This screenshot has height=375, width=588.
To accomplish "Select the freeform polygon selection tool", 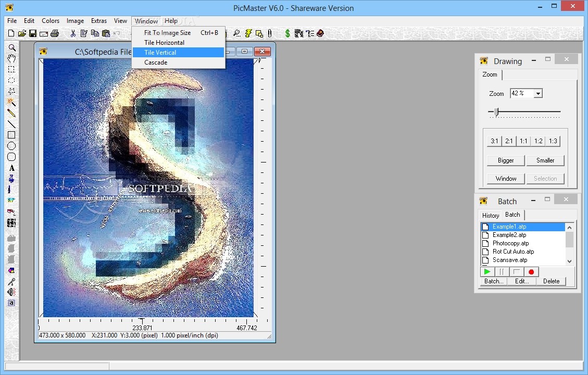I will coord(11,91).
